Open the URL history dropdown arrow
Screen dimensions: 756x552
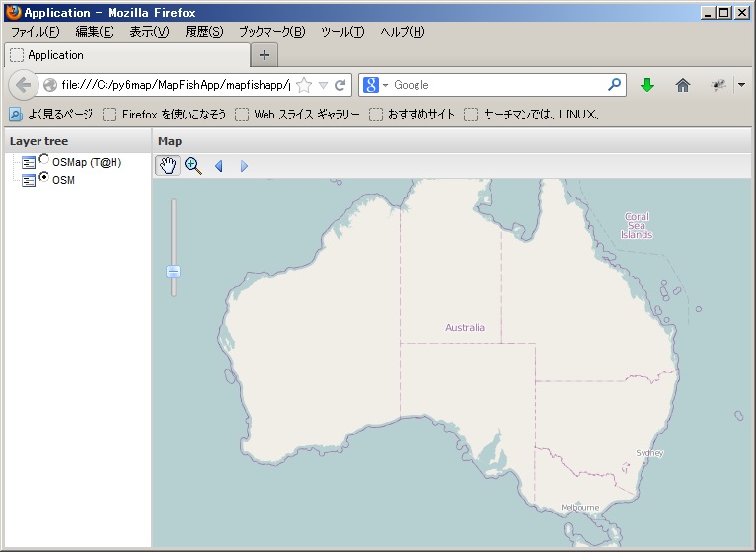[x=322, y=85]
